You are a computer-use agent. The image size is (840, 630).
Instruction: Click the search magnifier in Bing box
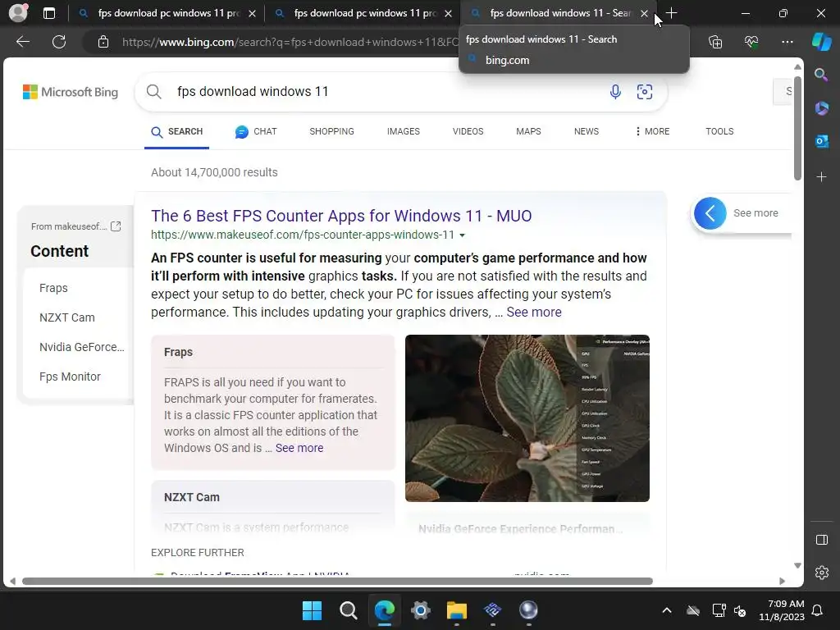point(153,92)
